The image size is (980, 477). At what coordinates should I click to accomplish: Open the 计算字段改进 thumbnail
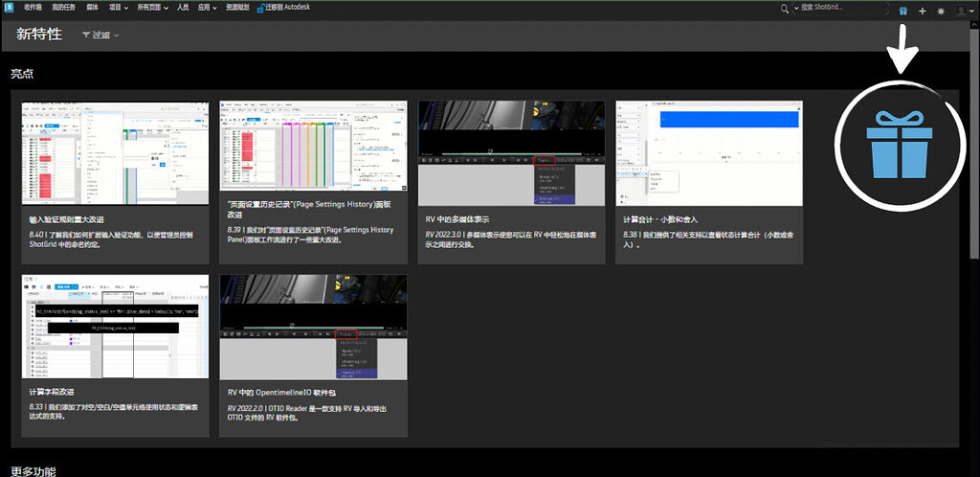115,327
